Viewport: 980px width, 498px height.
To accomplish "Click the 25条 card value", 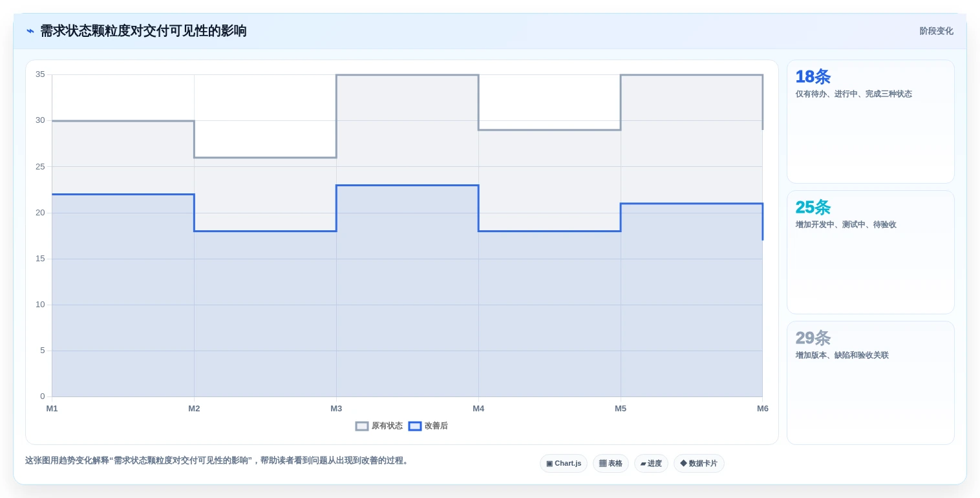I will click(x=813, y=208).
